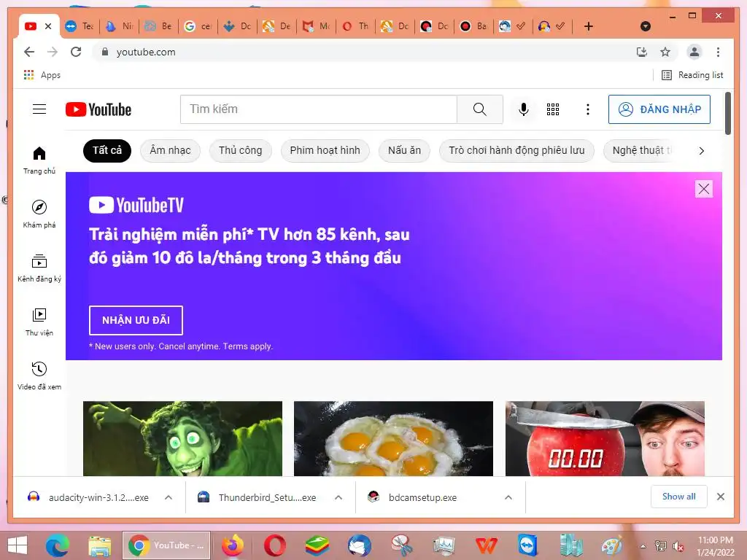The height and width of the screenshot is (560, 747).
Task: Open File Explorer from taskbar
Action: coord(99,545)
